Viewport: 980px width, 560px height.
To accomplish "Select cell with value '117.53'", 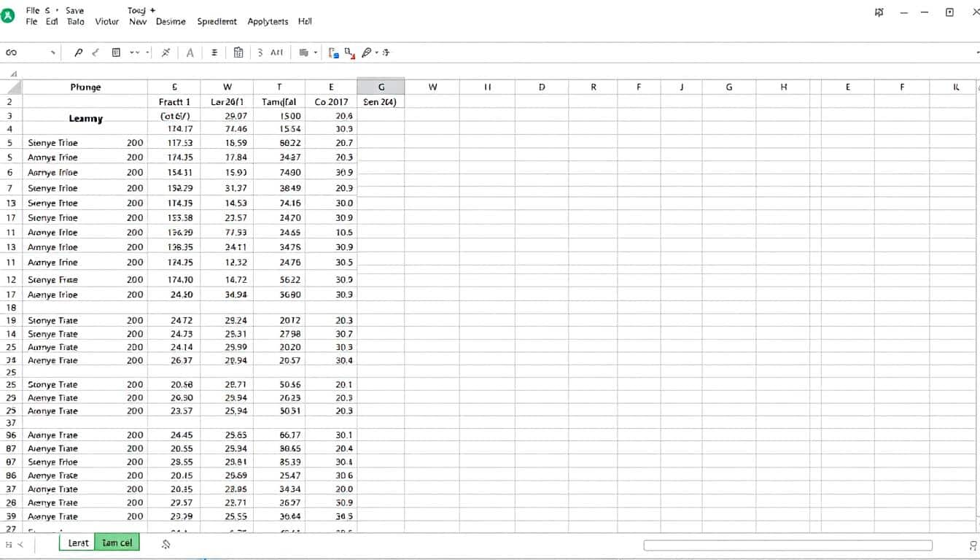I will [x=174, y=143].
